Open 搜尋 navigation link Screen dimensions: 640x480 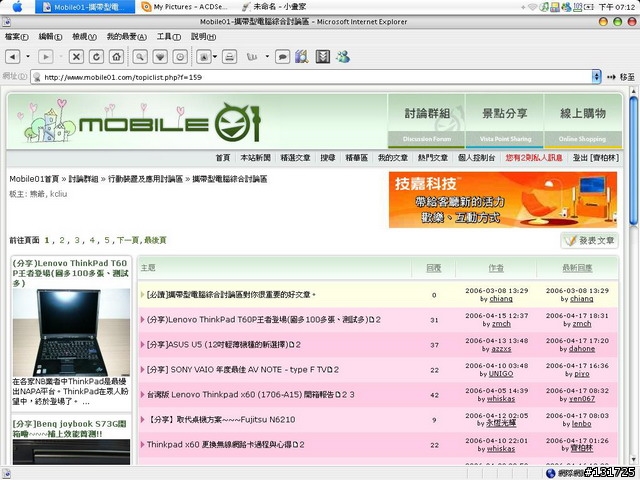(x=328, y=158)
